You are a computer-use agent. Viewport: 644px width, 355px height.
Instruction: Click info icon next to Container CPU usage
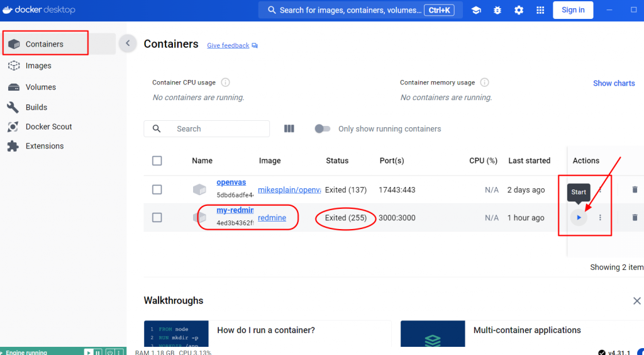pos(225,82)
